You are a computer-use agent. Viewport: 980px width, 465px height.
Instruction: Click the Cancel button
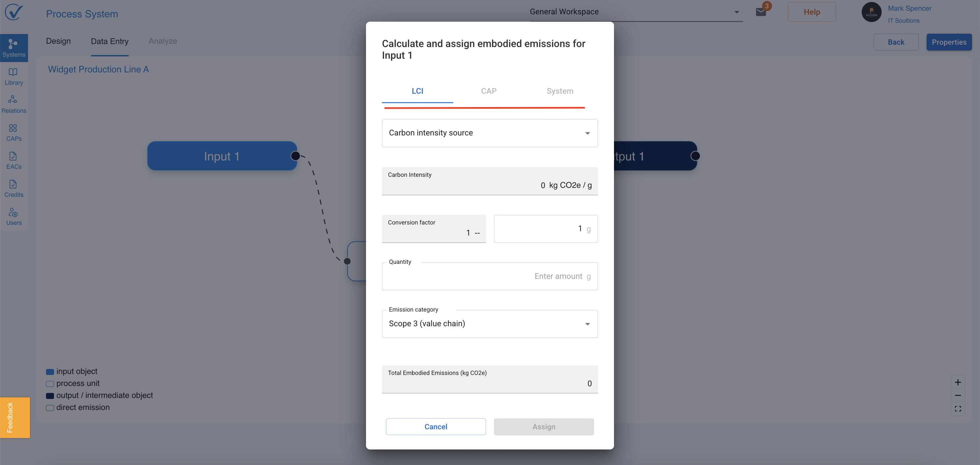pyautogui.click(x=436, y=427)
